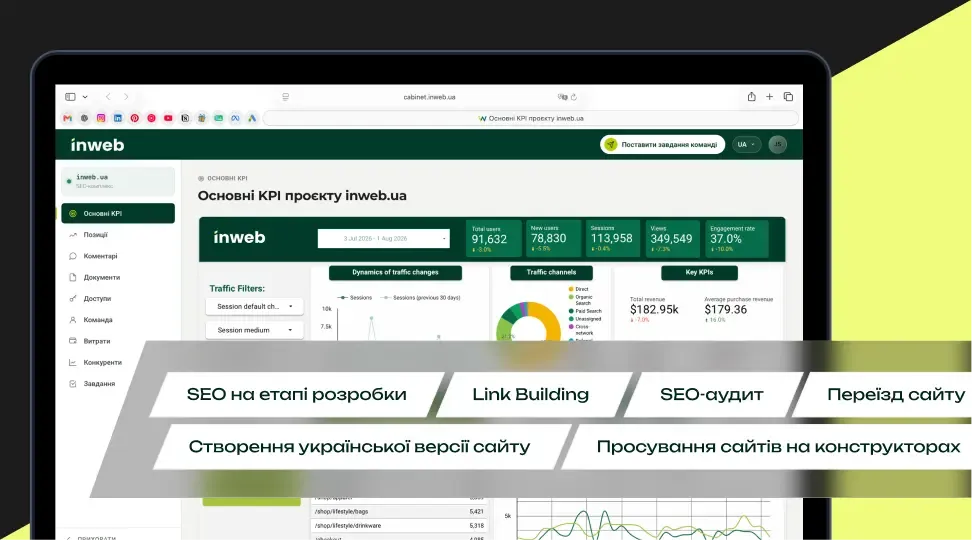The height and width of the screenshot is (540, 972).
Task: Toggle 'Sessions (previous 30 days)' legend entry
Action: (x=421, y=298)
